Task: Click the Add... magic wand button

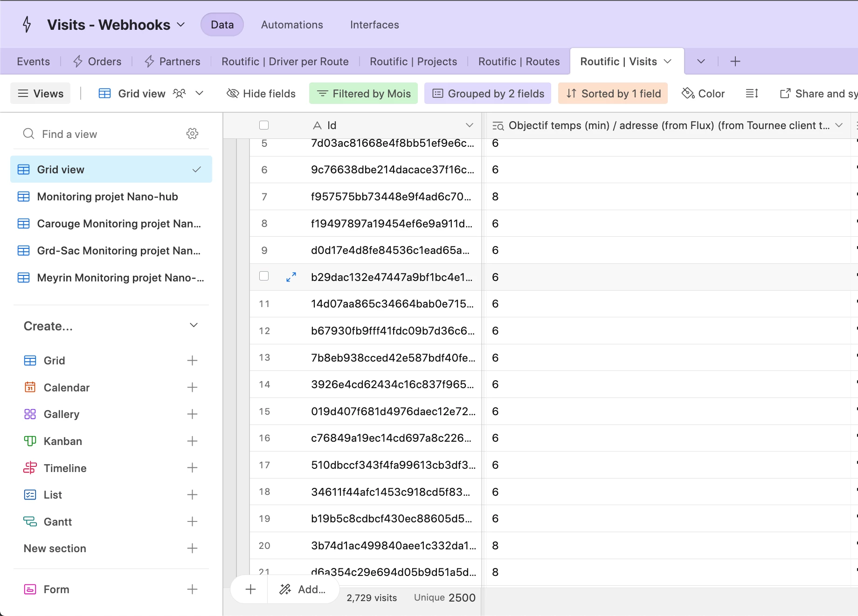Action: (x=303, y=589)
